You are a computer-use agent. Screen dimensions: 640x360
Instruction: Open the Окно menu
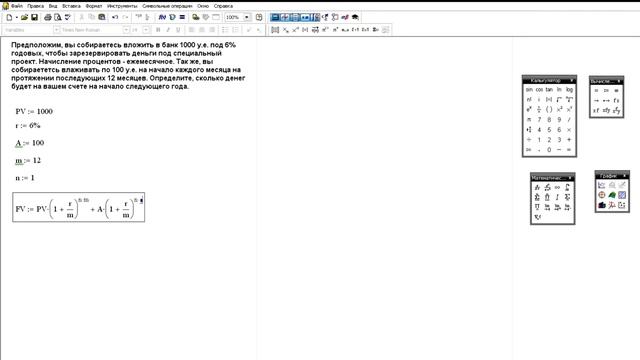point(203,6)
